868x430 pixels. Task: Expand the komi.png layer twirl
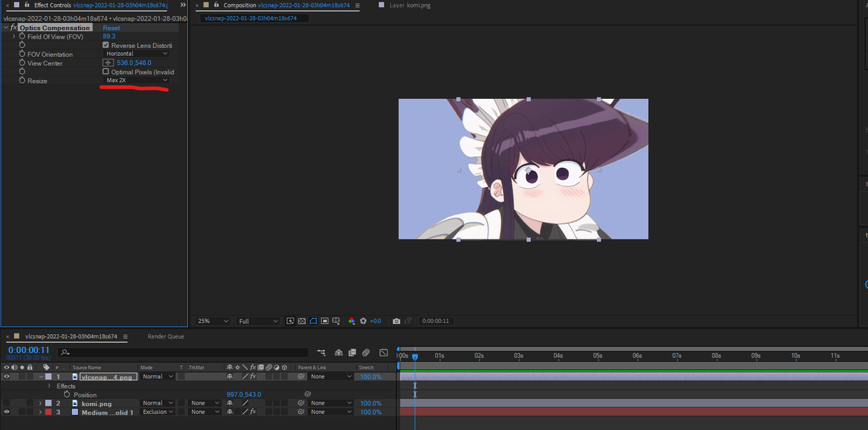[40, 403]
